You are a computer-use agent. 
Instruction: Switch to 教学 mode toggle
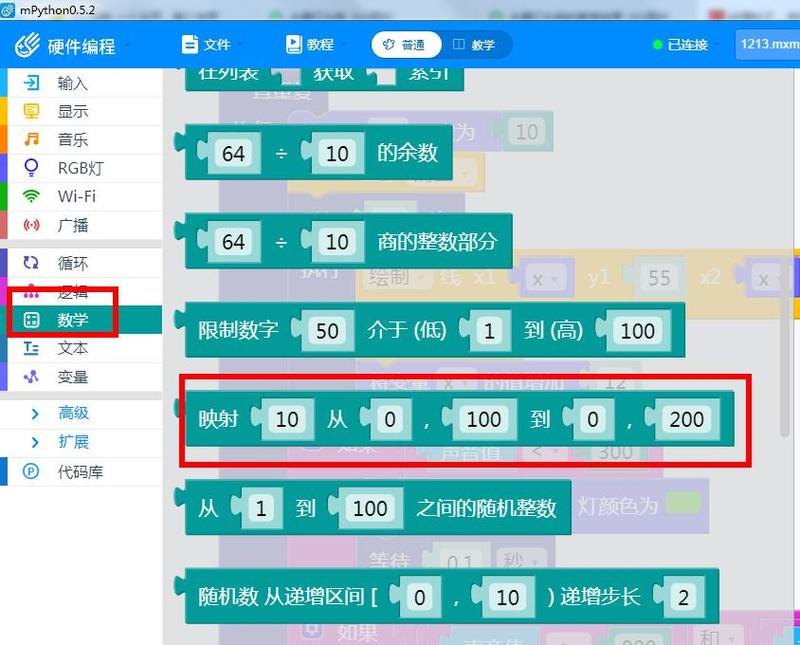pyautogui.click(x=474, y=45)
